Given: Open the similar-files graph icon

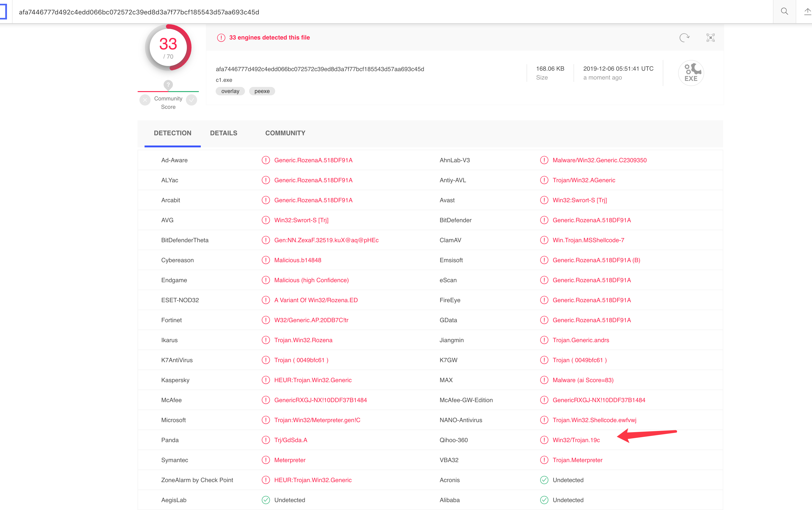Looking at the screenshot, I should pos(710,37).
